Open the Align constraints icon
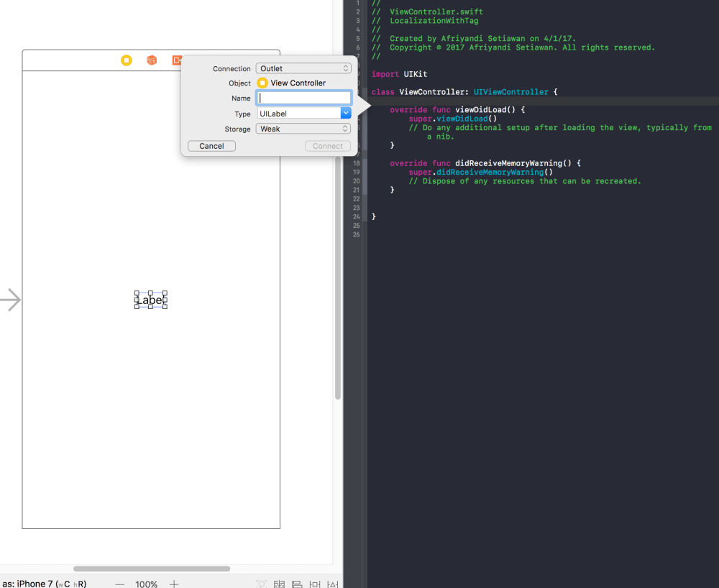Screen dimensions: 719x588 (x=297, y=584)
